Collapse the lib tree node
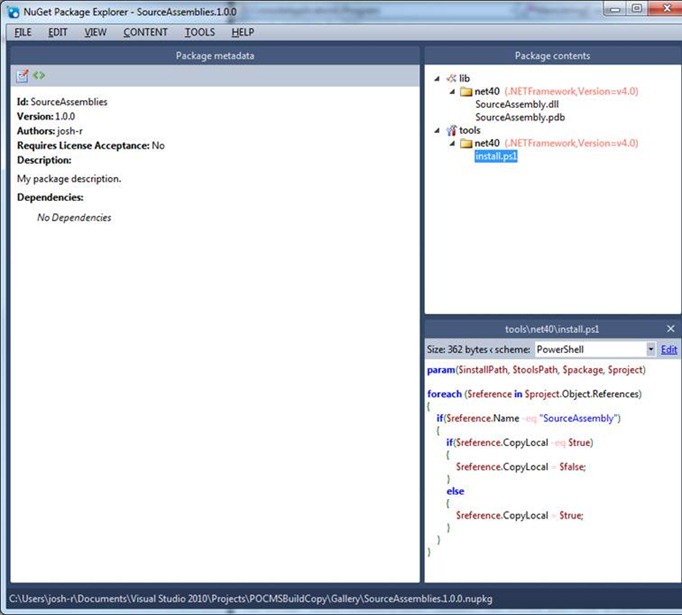This screenshot has width=682, height=615. [x=437, y=79]
